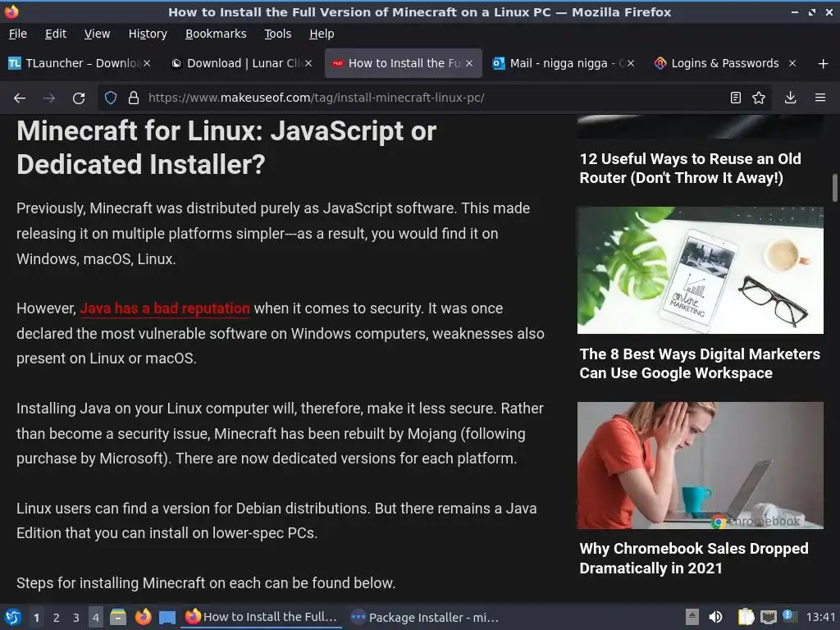Viewport: 840px width, 630px height.
Task: Open the File menu
Action: point(18,34)
